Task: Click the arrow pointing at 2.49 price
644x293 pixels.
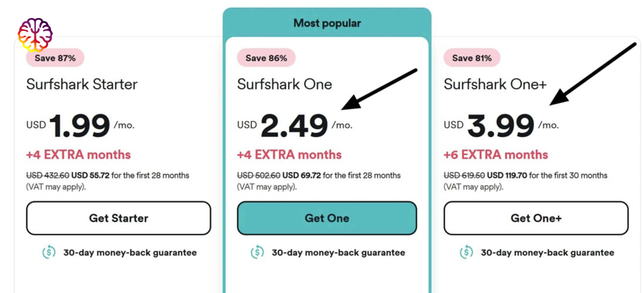Action: [379, 90]
